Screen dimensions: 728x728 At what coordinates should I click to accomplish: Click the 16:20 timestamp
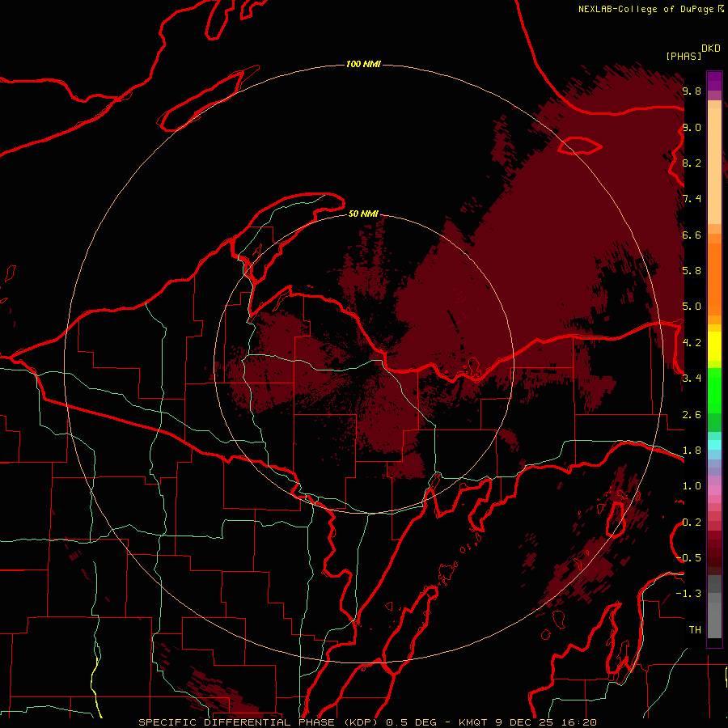tap(579, 722)
